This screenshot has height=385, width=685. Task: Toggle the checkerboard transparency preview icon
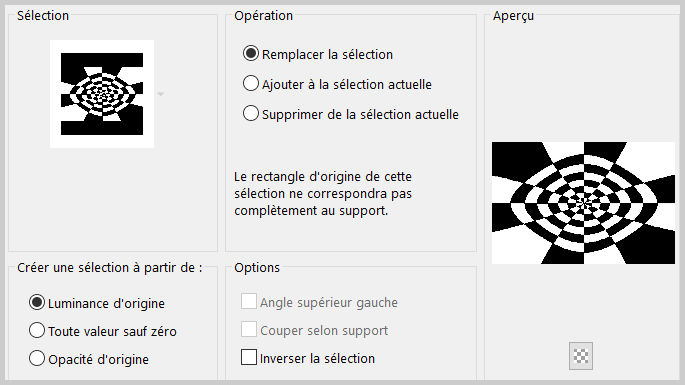[x=581, y=356]
